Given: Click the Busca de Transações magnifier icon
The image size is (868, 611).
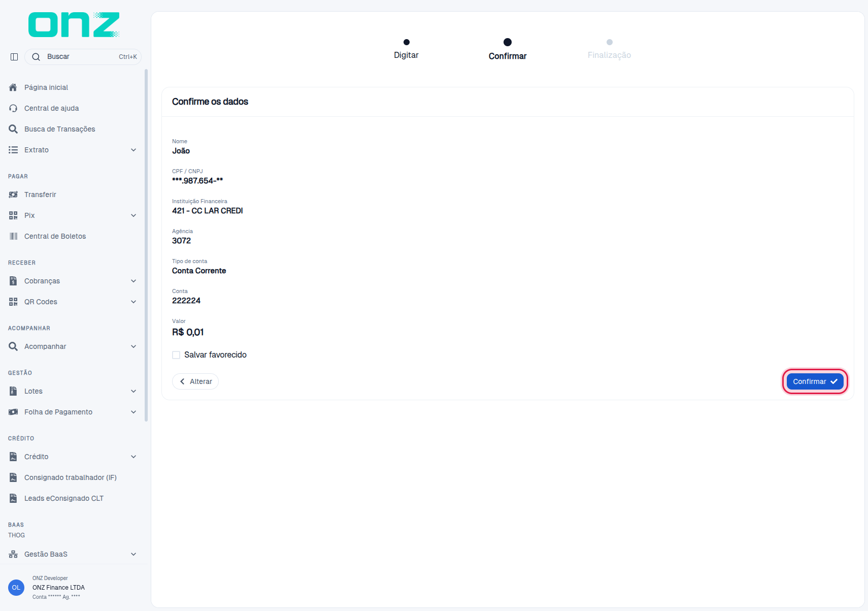Looking at the screenshot, I should click(13, 129).
